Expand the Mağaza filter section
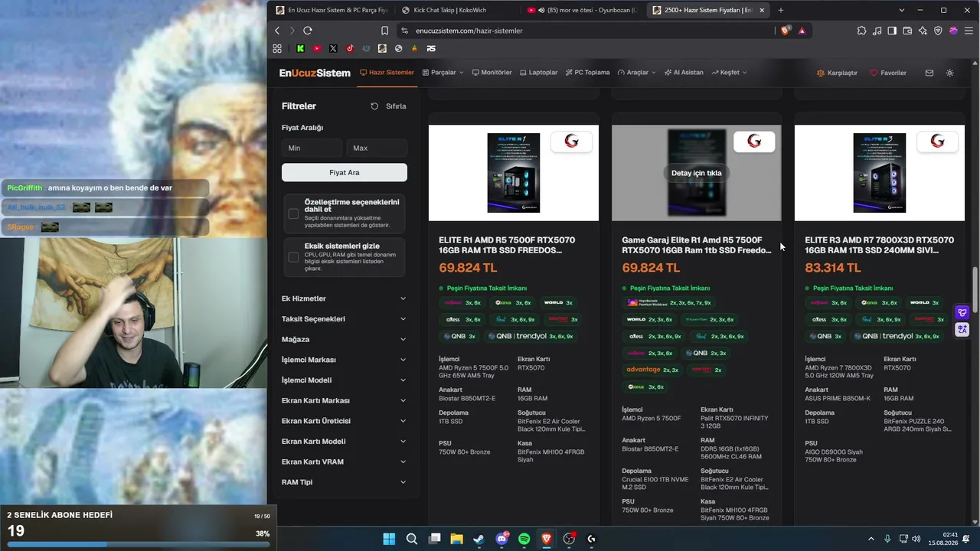This screenshot has height=551, width=980. [344, 339]
